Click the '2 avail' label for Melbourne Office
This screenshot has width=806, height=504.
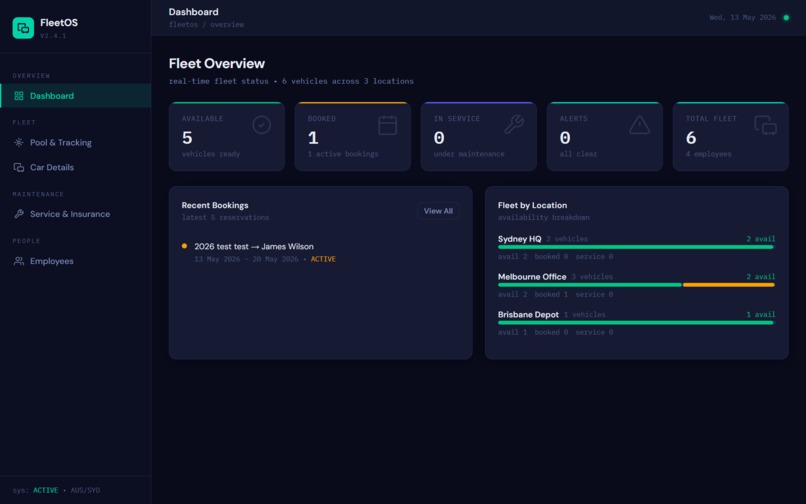(x=760, y=277)
